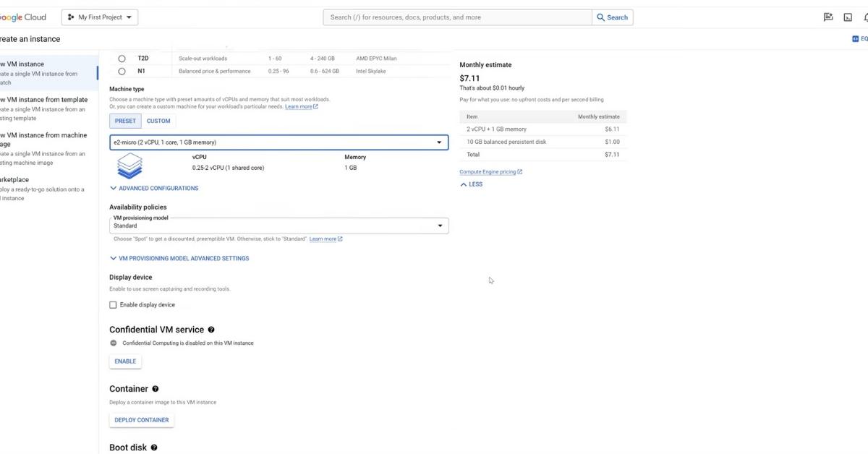Open the My First Project selector
The height and width of the screenshot is (454, 868).
[100, 17]
